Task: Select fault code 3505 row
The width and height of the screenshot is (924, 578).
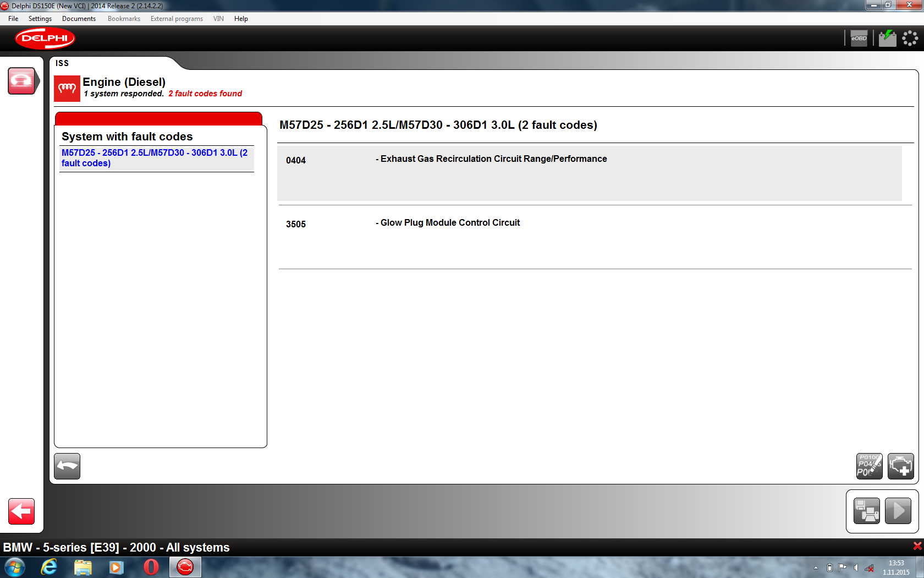Action: pyautogui.click(x=590, y=237)
